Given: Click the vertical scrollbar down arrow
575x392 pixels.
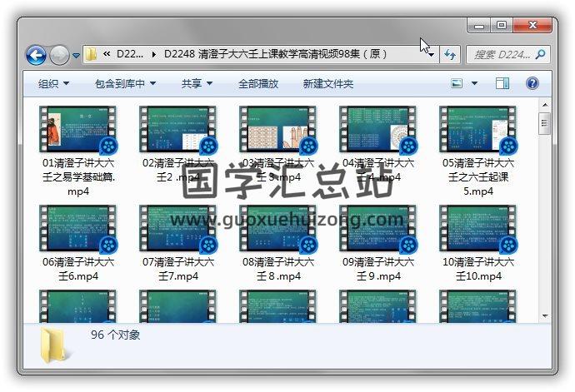Looking at the screenshot, I should [544, 316].
